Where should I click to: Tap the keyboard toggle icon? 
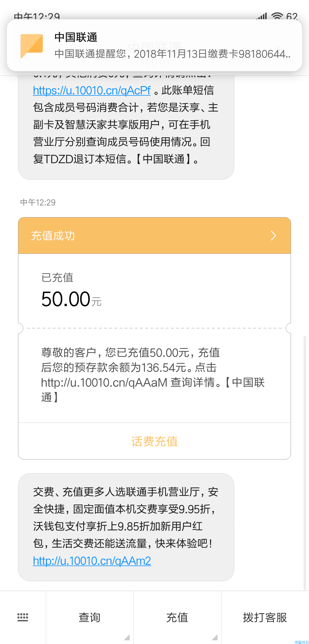[23, 617]
